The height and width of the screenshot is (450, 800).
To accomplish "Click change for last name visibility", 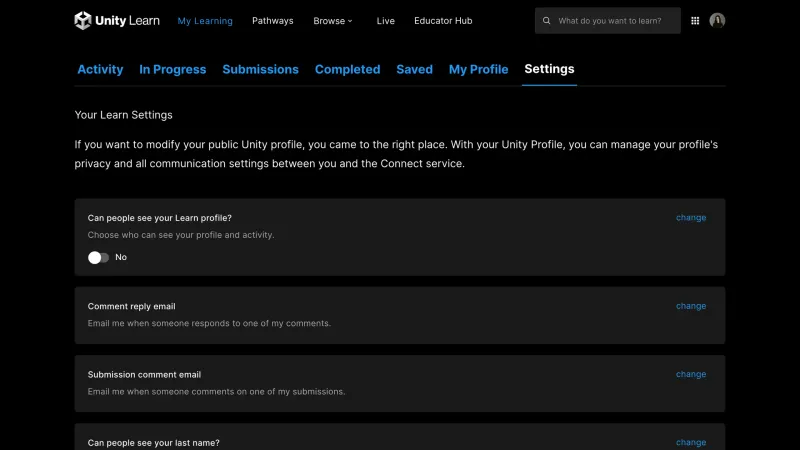I will coord(691,442).
